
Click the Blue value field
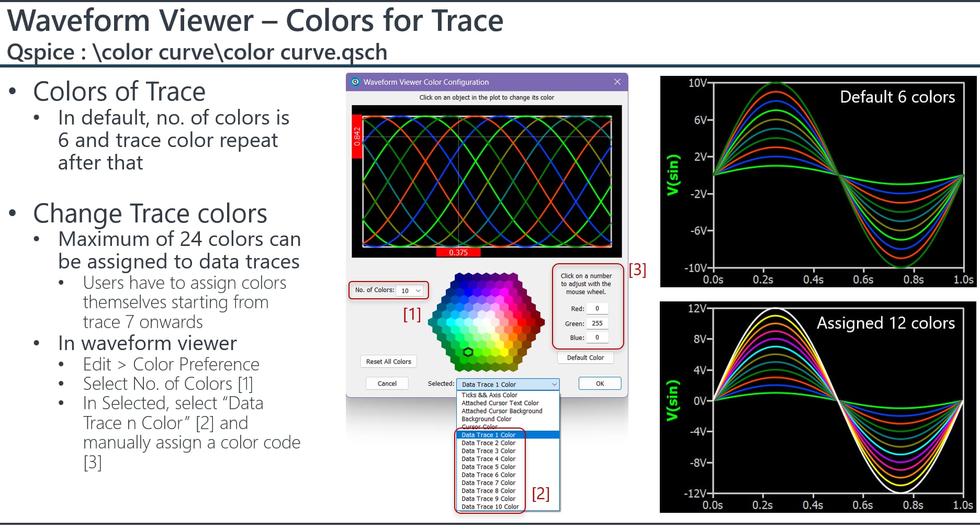click(597, 338)
